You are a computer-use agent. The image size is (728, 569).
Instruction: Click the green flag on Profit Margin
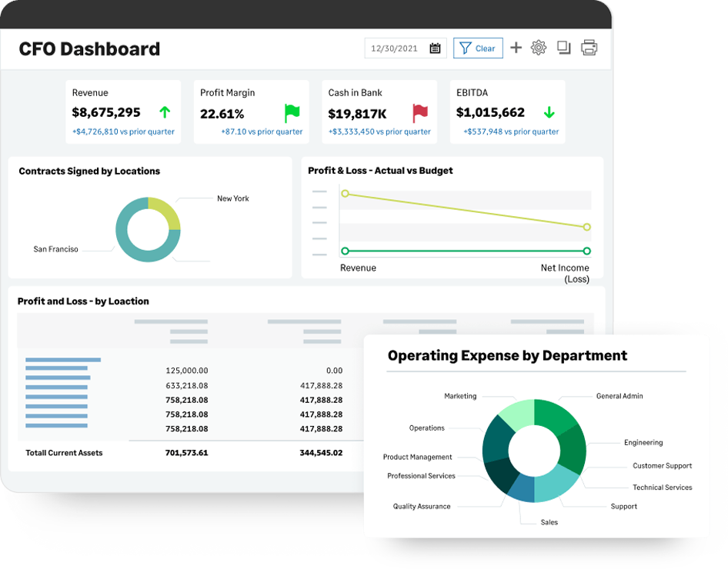click(x=292, y=113)
